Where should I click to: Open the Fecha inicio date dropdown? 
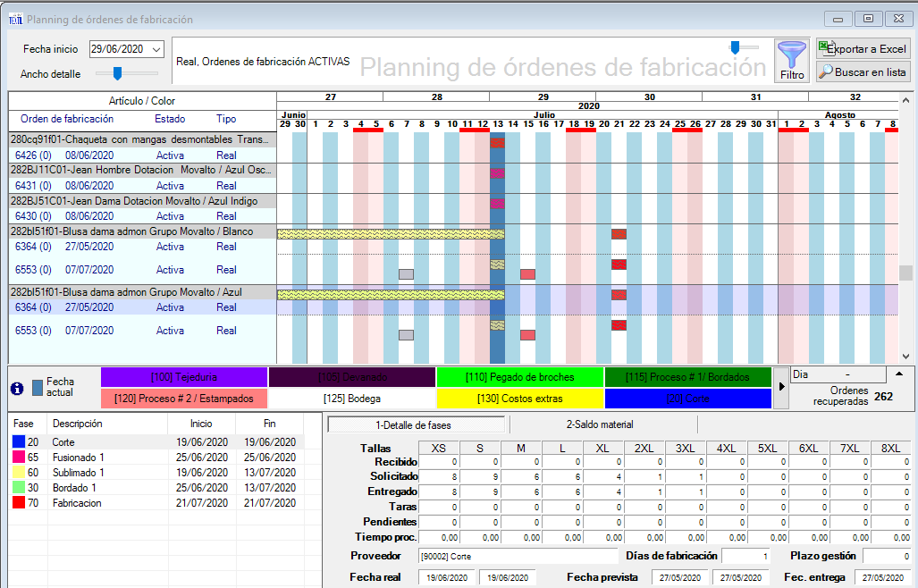pyautogui.click(x=155, y=48)
